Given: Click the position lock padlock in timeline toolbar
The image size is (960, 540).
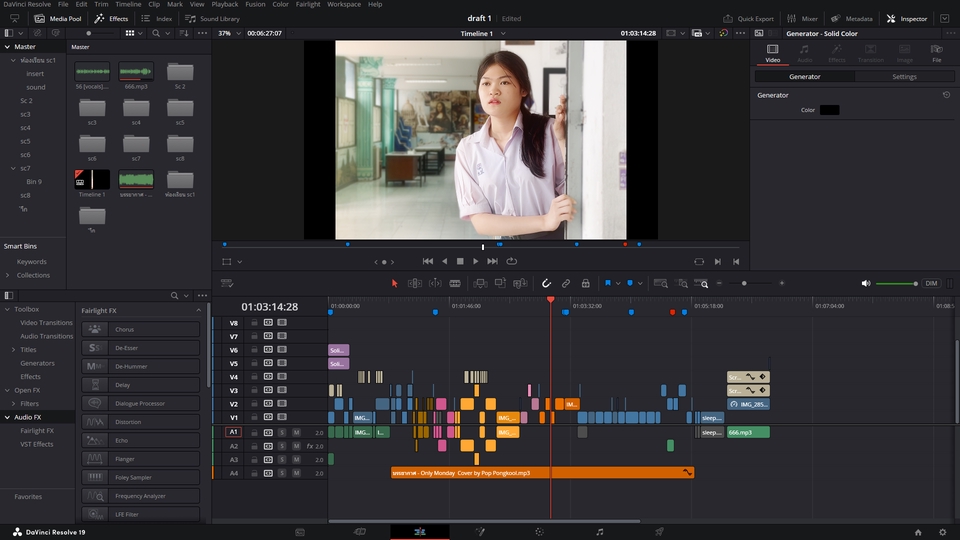Looking at the screenshot, I should point(585,284).
